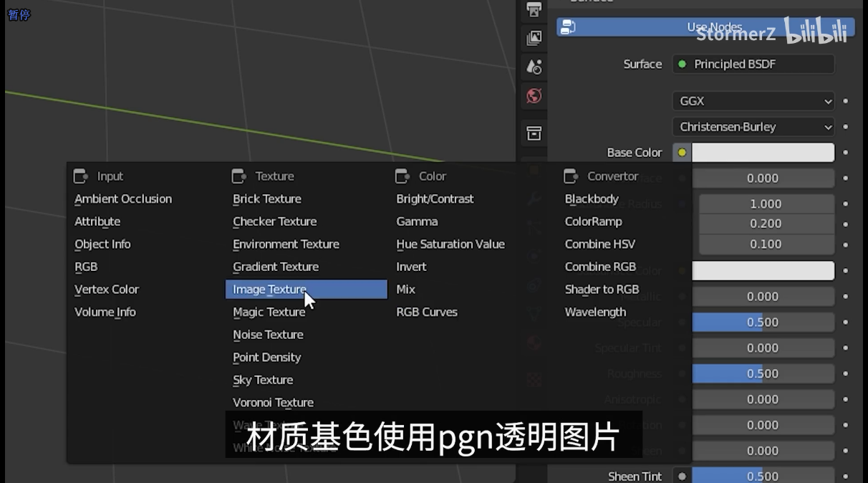This screenshot has height=483, width=868.
Task: Switch to the Output properties tab
Action: tap(534, 9)
